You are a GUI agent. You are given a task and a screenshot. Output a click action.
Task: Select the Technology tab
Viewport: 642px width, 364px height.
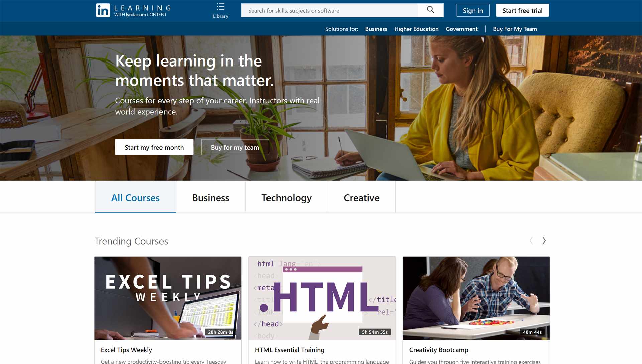287,197
